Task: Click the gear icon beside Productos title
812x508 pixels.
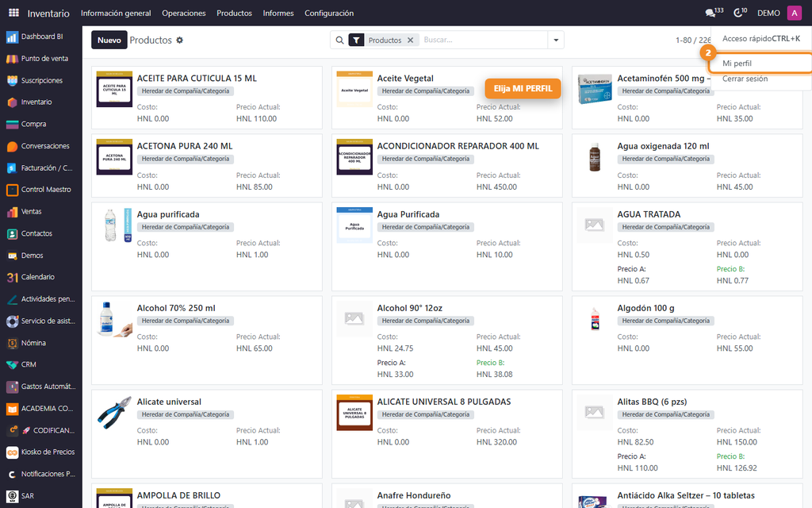Action: 180,40
